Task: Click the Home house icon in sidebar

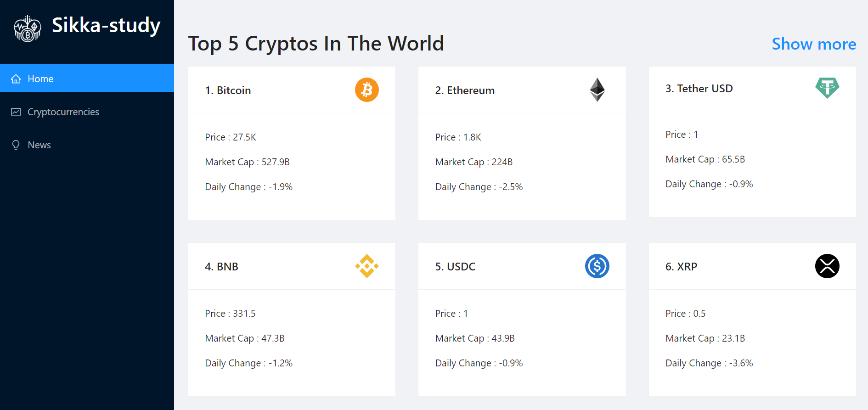Action: [x=16, y=79]
